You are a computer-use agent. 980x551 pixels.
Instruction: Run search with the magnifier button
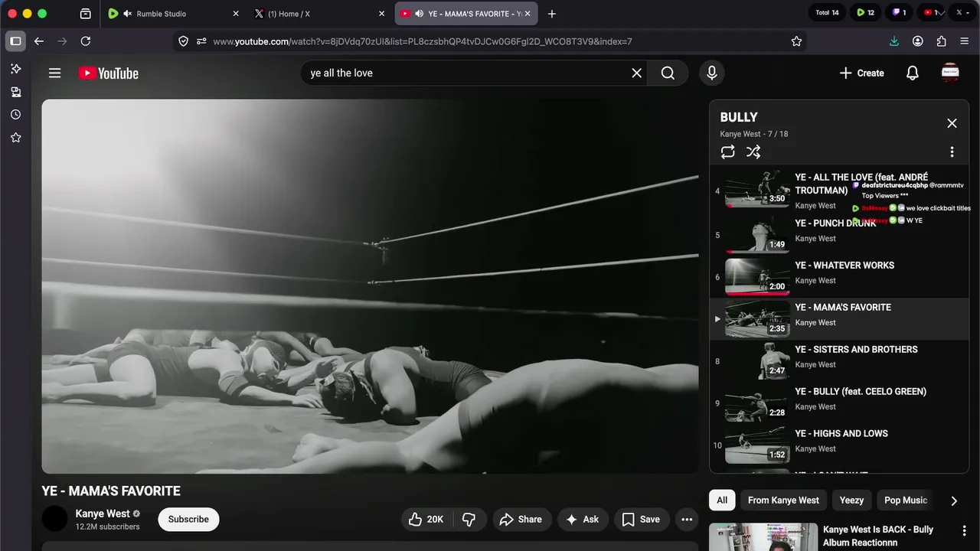click(668, 73)
